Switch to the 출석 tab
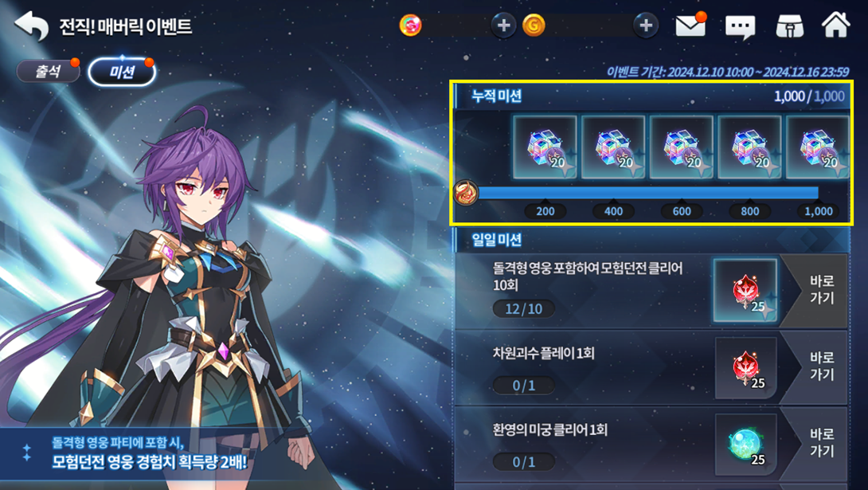Viewport: 868px width, 490px height. (48, 72)
